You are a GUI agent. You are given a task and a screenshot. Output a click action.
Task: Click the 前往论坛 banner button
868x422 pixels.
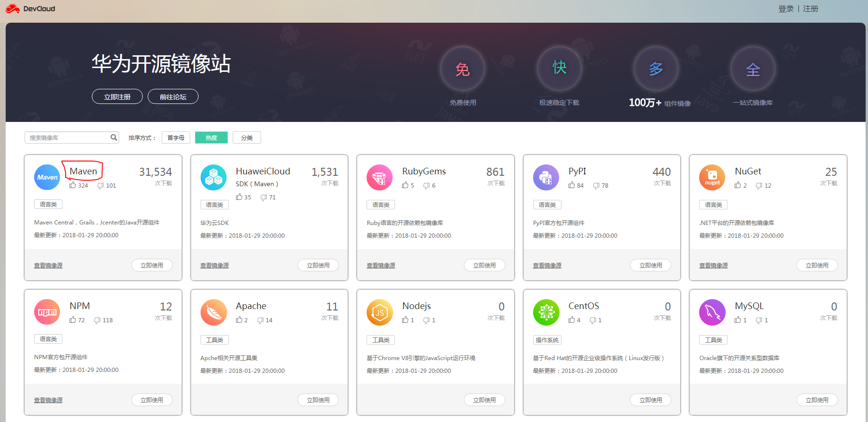(173, 96)
